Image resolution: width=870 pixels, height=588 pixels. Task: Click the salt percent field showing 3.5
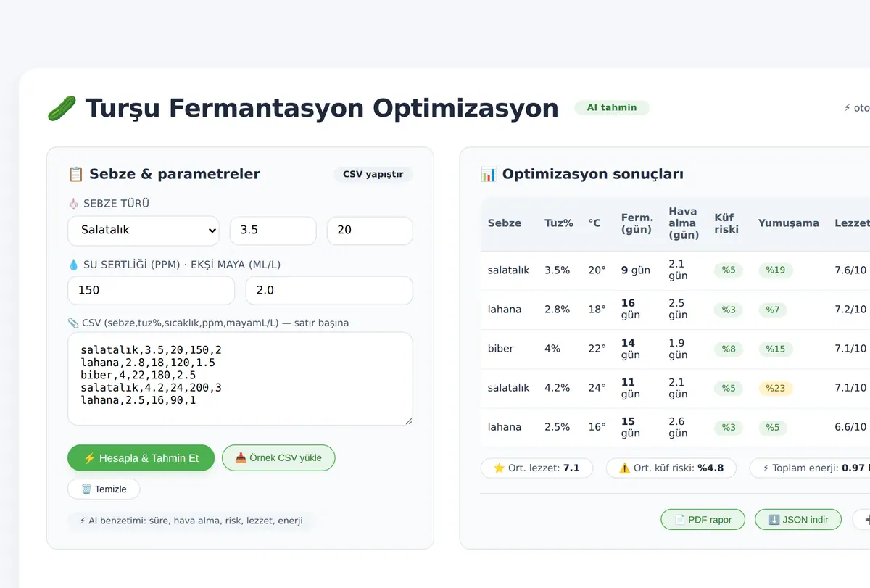tap(273, 231)
